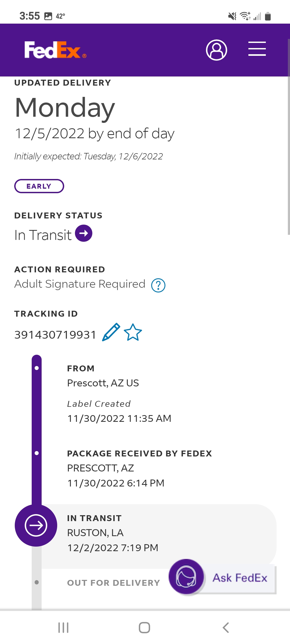Click the Adult Signature Required help icon
Image resolution: width=290 pixels, height=644 pixels.
point(158,285)
